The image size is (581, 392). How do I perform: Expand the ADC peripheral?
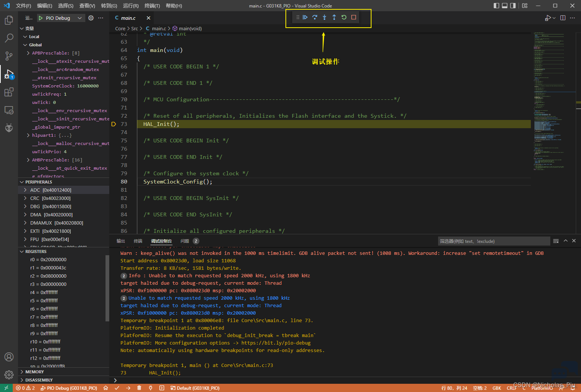25,190
